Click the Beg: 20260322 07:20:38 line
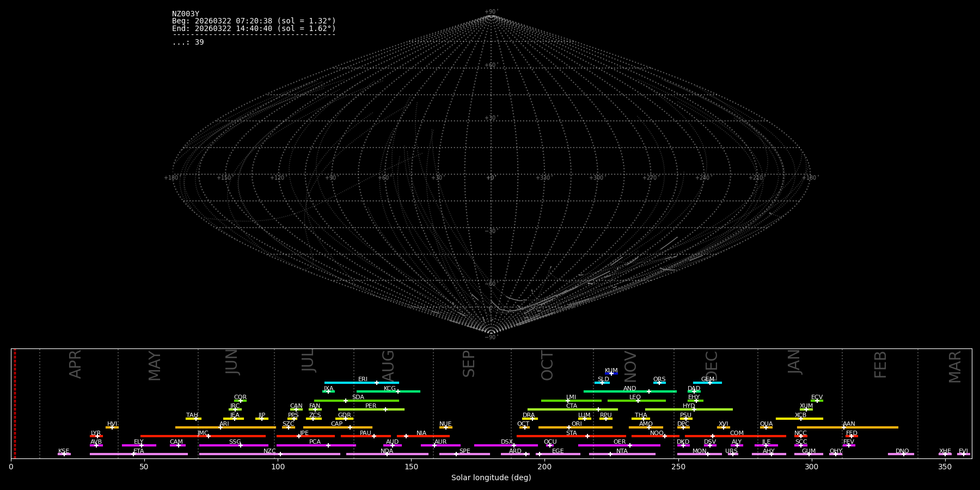 coord(254,21)
